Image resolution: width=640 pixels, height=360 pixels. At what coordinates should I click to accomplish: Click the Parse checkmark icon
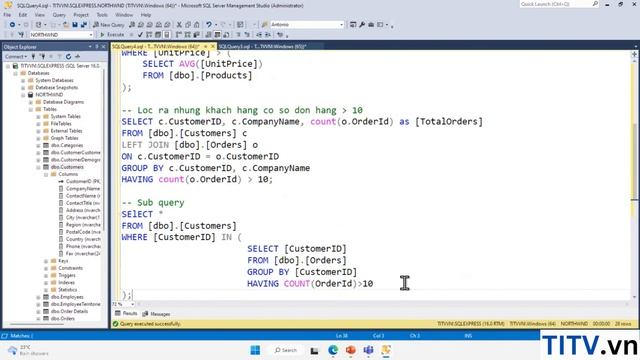coord(140,35)
